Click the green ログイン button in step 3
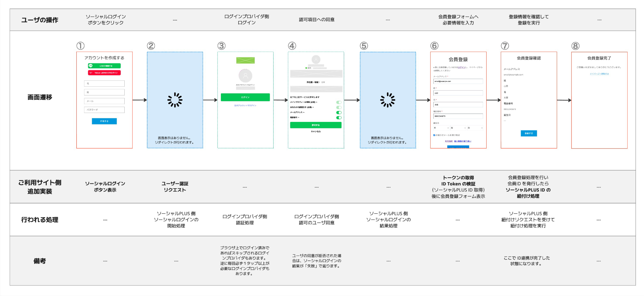 (245, 97)
